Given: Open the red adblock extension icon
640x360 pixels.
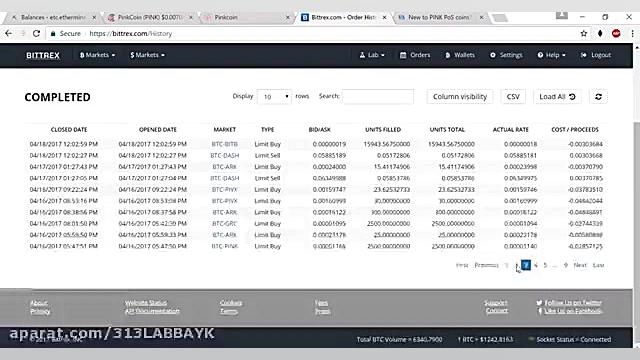Looking at the screenshot, I should (616, 33).
